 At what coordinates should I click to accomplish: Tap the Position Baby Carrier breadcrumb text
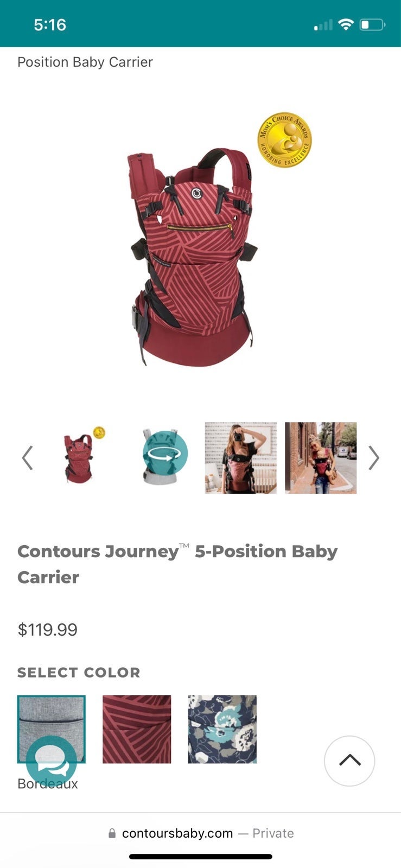point(85,62)
